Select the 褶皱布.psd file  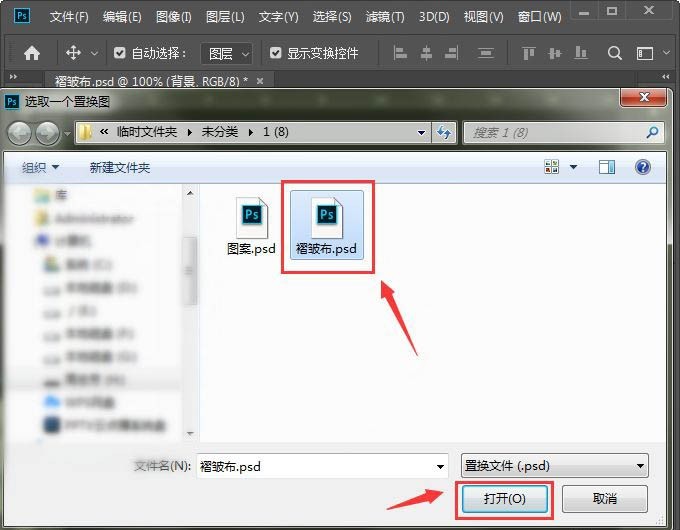[x=327, y=225]
